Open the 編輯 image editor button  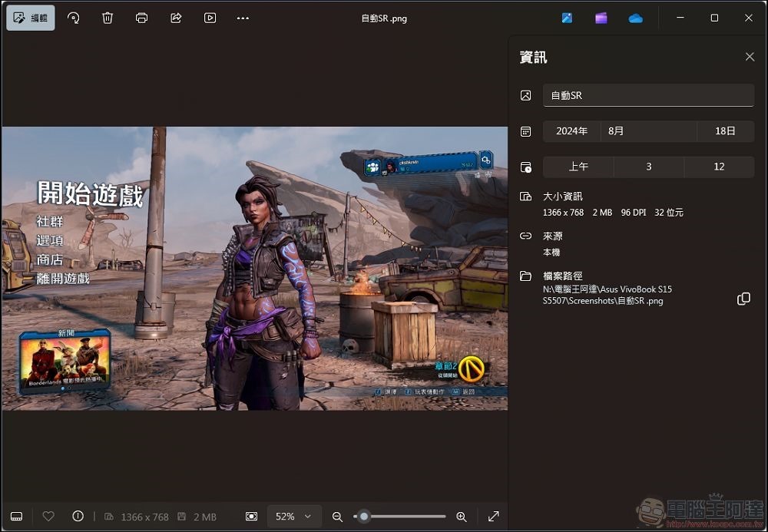(x=31, y=18)
